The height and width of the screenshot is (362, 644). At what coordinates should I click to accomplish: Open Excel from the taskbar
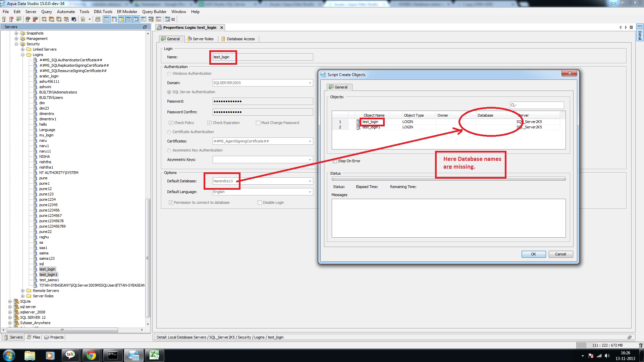coord(154,355)
